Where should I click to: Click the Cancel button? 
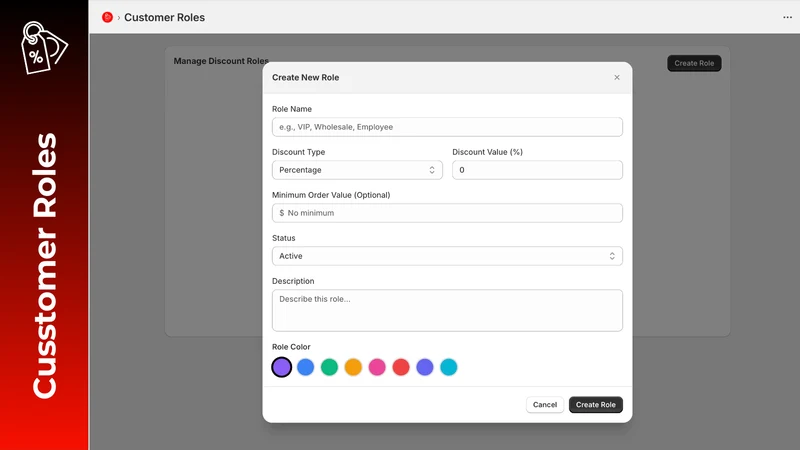[x=545, y=405]
